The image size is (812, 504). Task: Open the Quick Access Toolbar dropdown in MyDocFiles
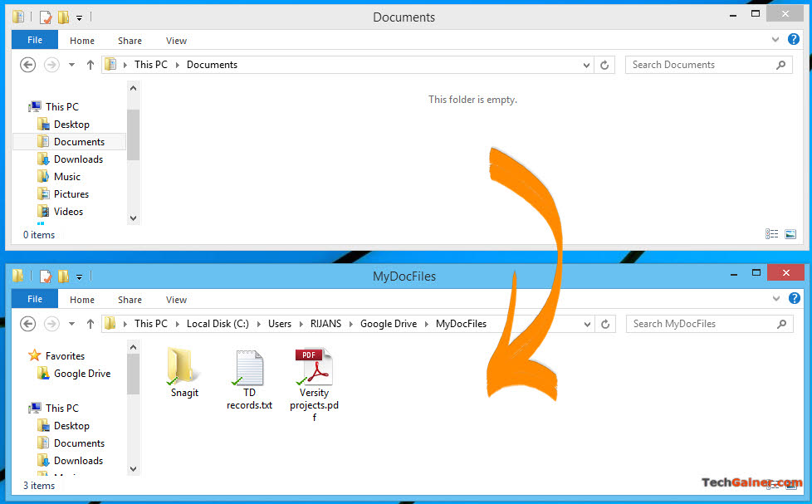80,276
